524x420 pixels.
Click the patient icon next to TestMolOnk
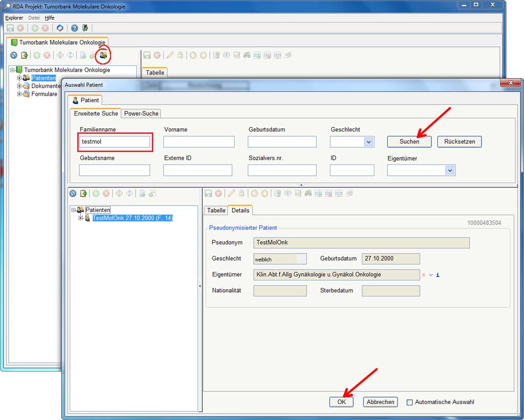click(x=87, y=218)
